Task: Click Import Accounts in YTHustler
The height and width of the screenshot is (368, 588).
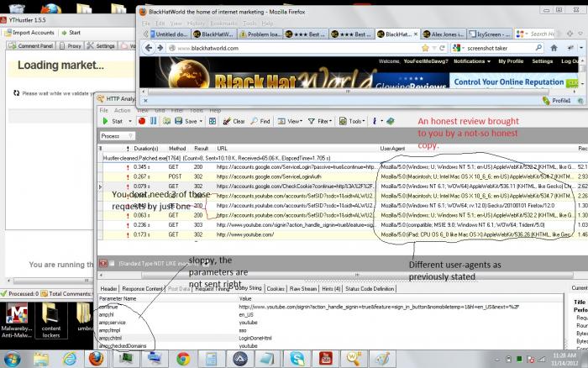Action: click(30, 33)
